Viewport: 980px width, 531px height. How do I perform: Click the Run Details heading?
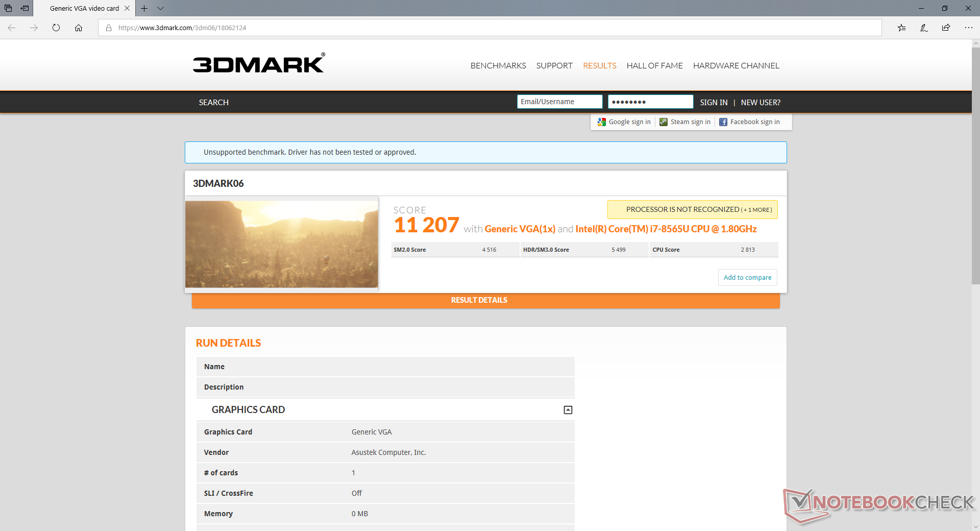coord(228,343)
